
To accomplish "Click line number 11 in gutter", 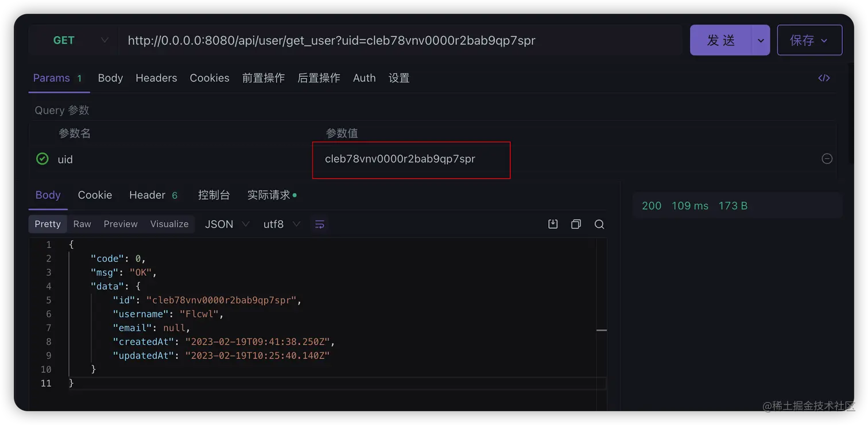I will click(x=46, y=383).
